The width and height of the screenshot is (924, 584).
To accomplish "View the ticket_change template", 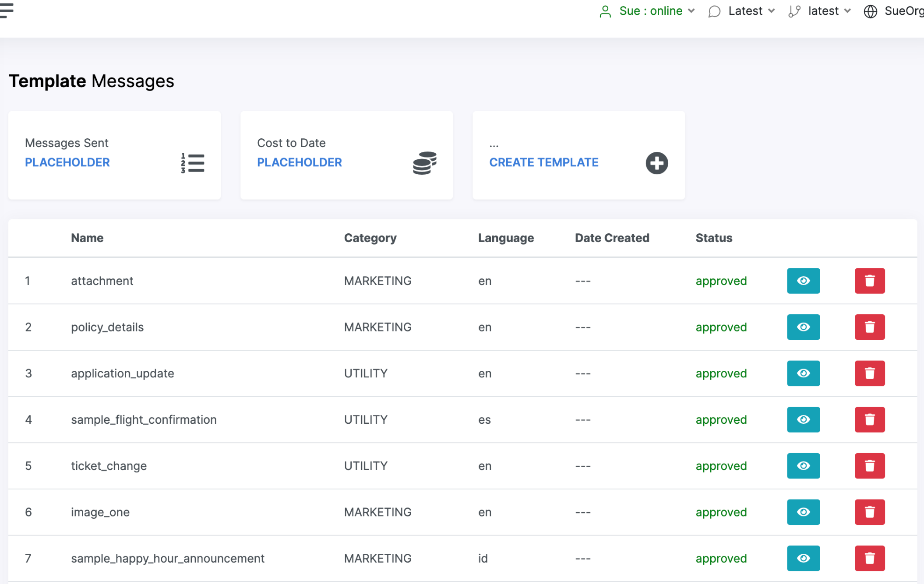I will 804,466.
